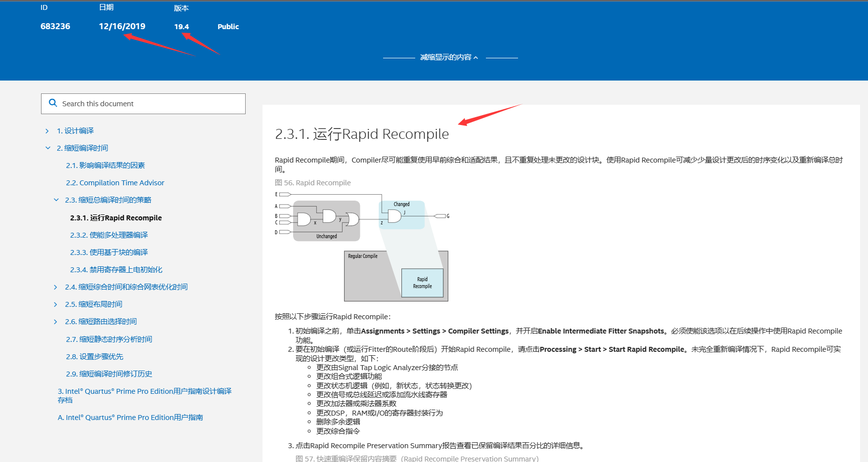This screenshot has height=462, width=868.
Task: Open 2. 缩短编译时间 chapter link
Action: [x=82, y=148]
